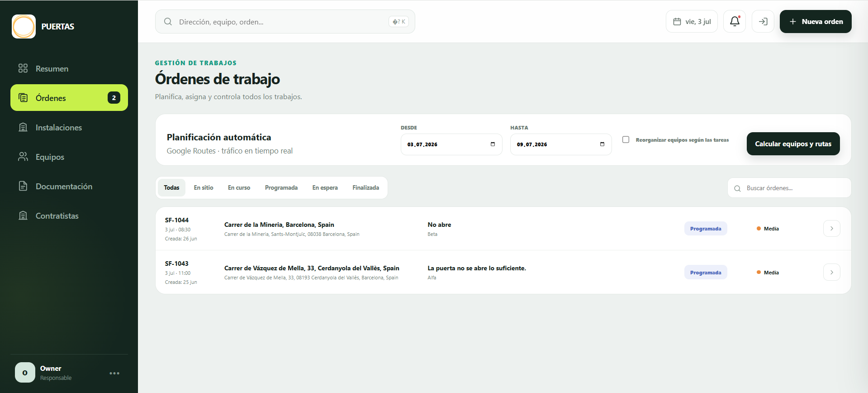Click the Alfa team label
The height and width of the screenshot is (393, 868).
pyautogui.click(x=432, y=278)
